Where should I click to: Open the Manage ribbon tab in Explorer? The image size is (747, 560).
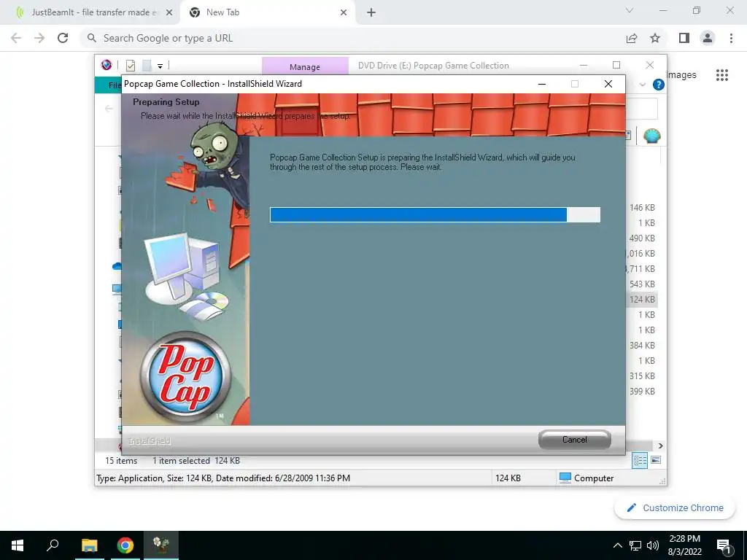[305, 66]
